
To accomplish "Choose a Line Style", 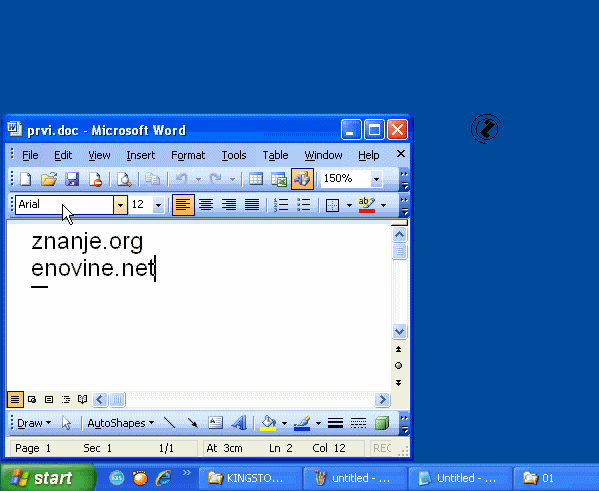I will pos(335,423).
